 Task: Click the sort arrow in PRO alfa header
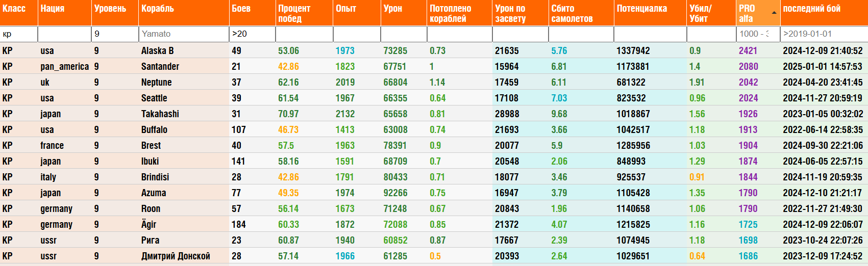tap(774, 13)
